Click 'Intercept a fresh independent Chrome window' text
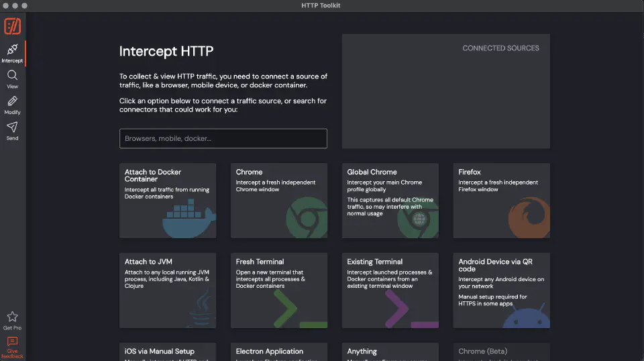644x361 pixels. [276, 186]
